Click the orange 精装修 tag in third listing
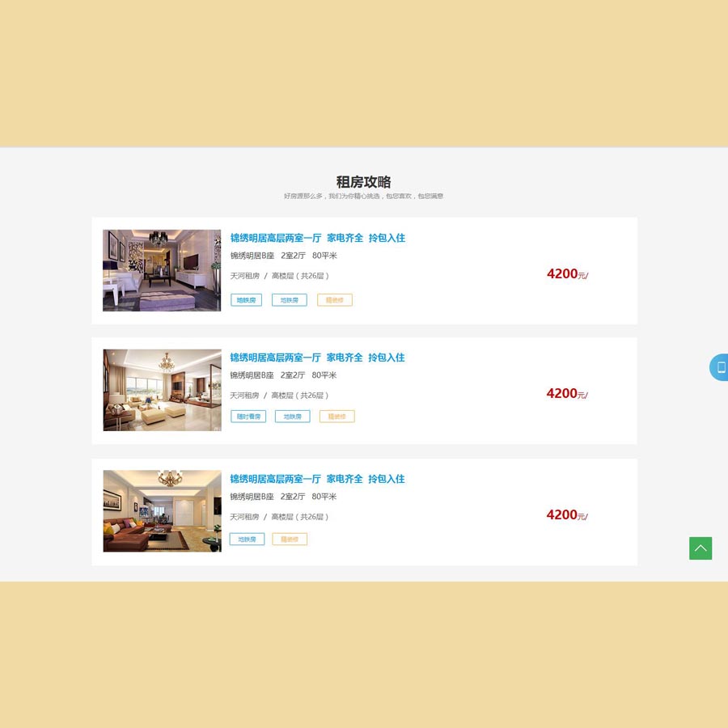 [290, 540]
